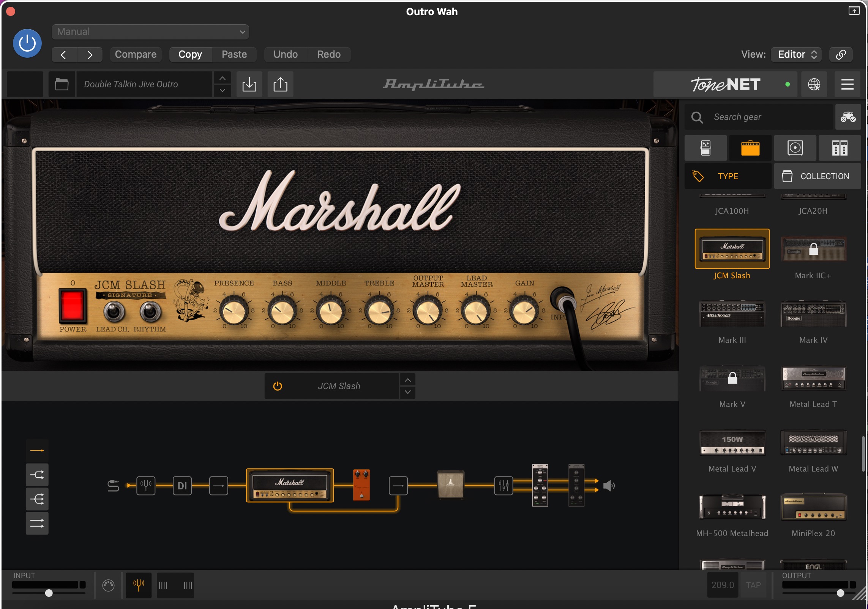Select the Metal Lead T amp
This screenshot has width=868, height=609.
pos(813,378)
